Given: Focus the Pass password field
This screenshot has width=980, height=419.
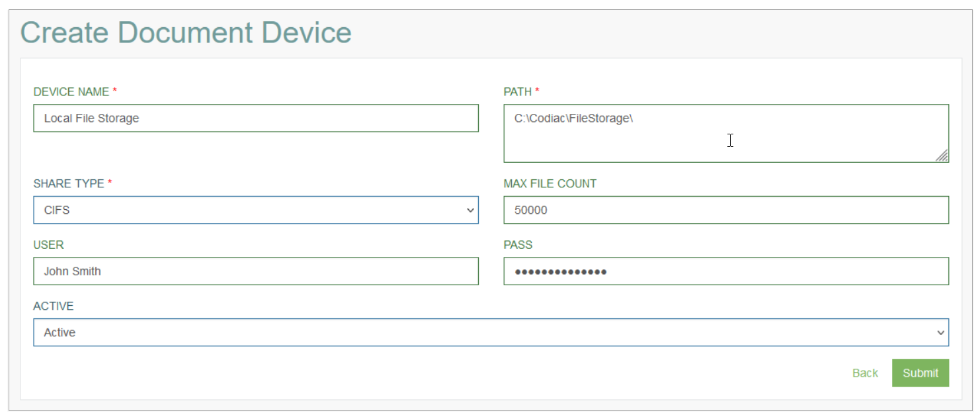Looking at the screenshot, I should (x=726, y=271).
